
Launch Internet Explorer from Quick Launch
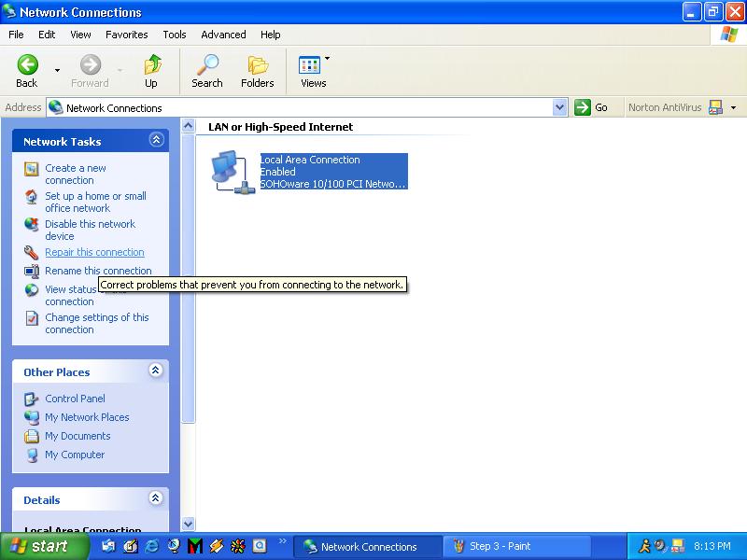click(152, 546)
